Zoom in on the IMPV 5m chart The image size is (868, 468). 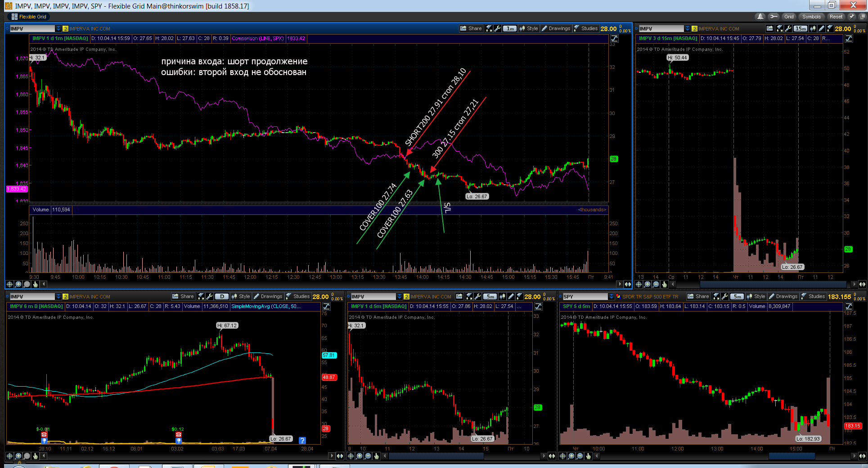[x=359, y=456]
